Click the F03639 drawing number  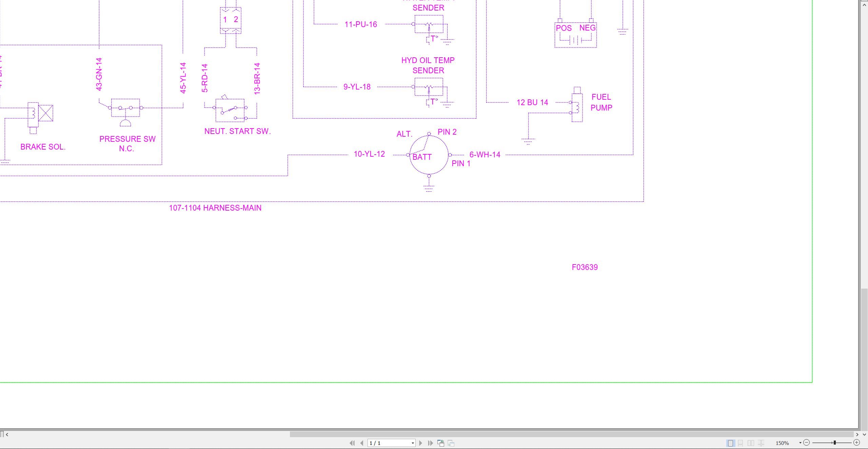pyautogui.click(x=585, y=267)
